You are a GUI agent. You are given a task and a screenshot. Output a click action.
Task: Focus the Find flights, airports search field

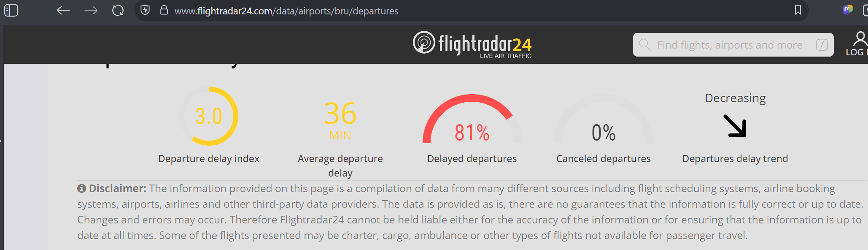tap(733, 45)
